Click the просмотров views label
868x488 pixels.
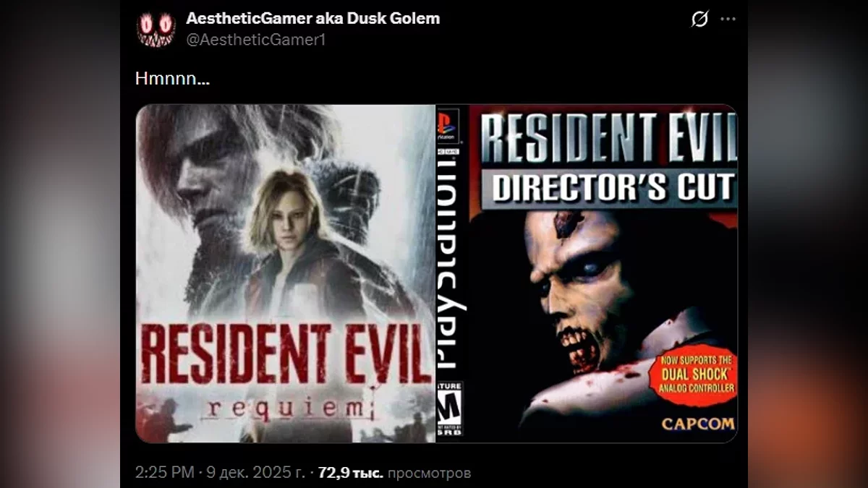coord(429,474)
